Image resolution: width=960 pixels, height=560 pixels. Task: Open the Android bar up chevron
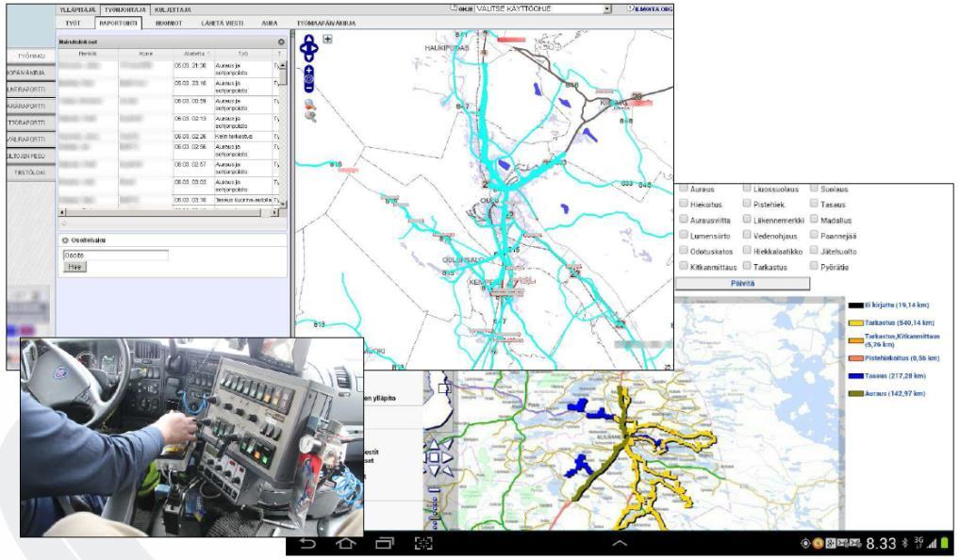pos(620,542)
